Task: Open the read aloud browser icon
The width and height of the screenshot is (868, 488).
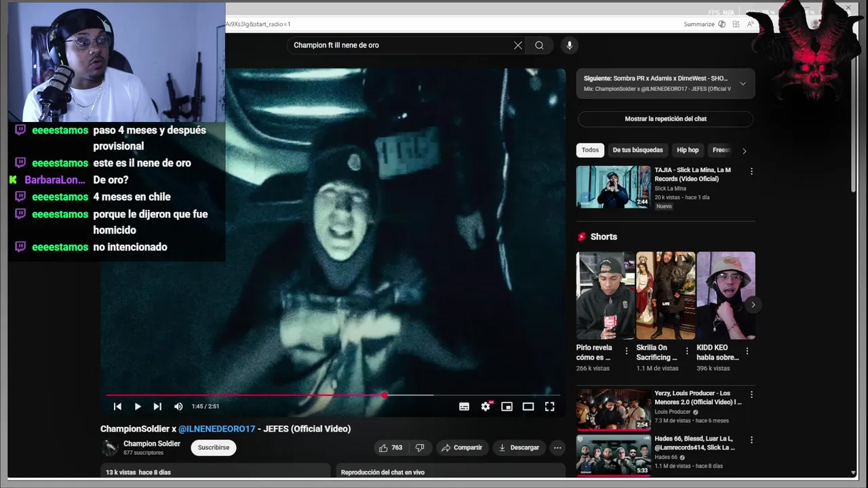Action: pos(750,24)
